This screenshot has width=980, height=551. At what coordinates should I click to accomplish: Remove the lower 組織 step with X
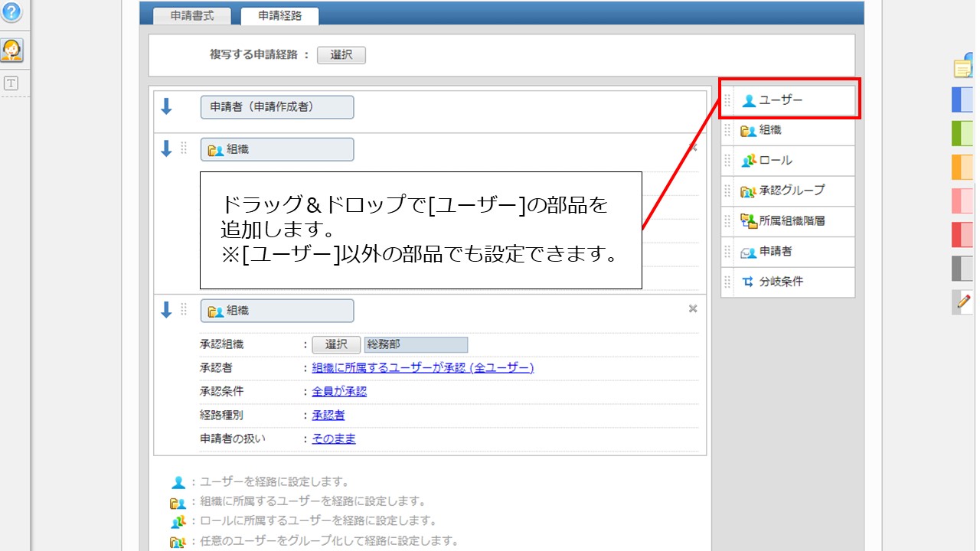pos(693,309)
